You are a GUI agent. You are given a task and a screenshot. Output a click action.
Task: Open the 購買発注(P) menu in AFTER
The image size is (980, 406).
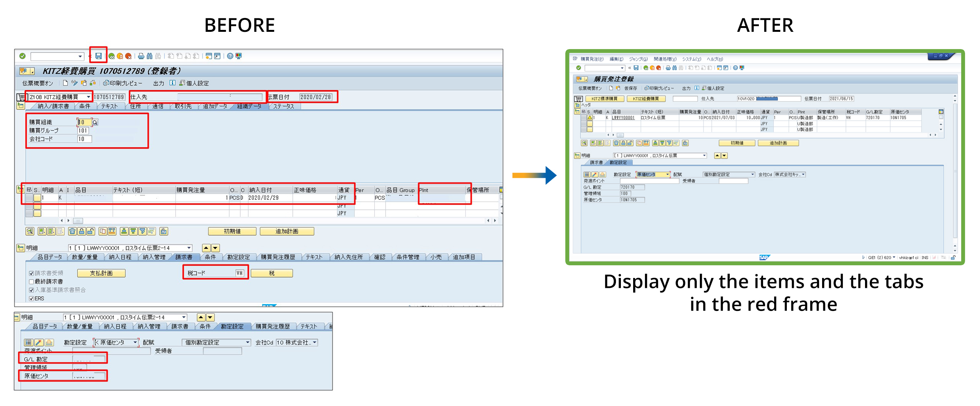tap(592, 59)
